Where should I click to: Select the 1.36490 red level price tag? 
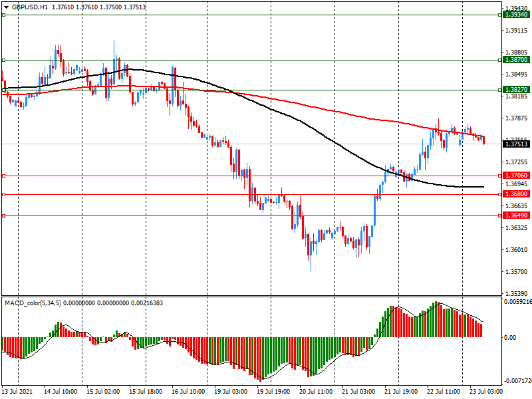(x=517, y=215)
